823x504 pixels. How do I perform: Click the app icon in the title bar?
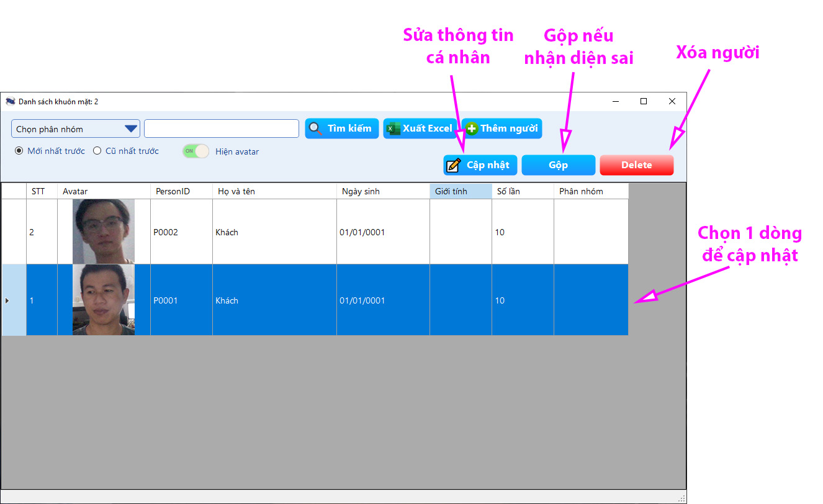(x=11, y=101)
